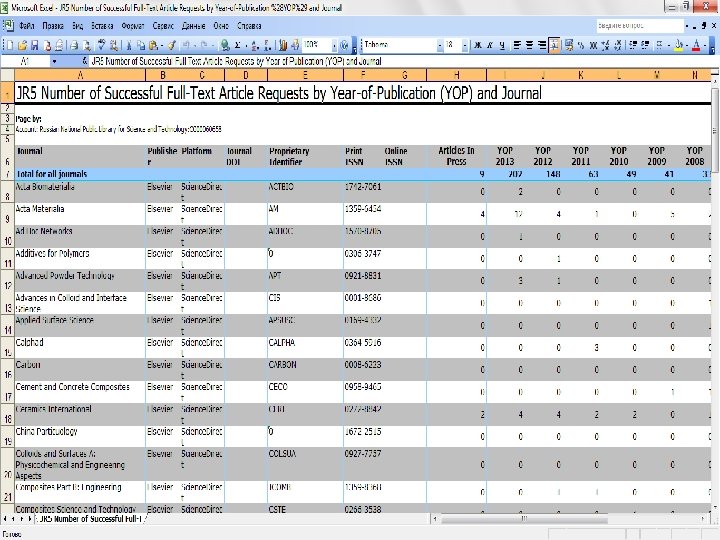Save the workbook with the diskette icon
Image resolution: width=720 pixels, height=540 pixels.
coord(34,45)
